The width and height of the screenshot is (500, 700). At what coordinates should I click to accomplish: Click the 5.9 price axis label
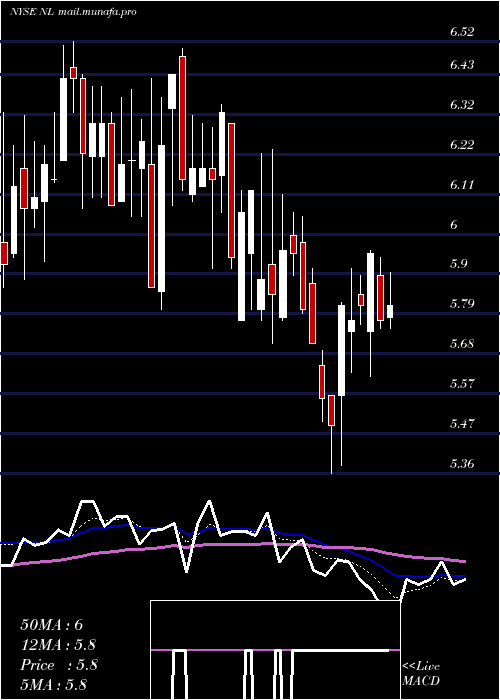(x=458, y=264)
